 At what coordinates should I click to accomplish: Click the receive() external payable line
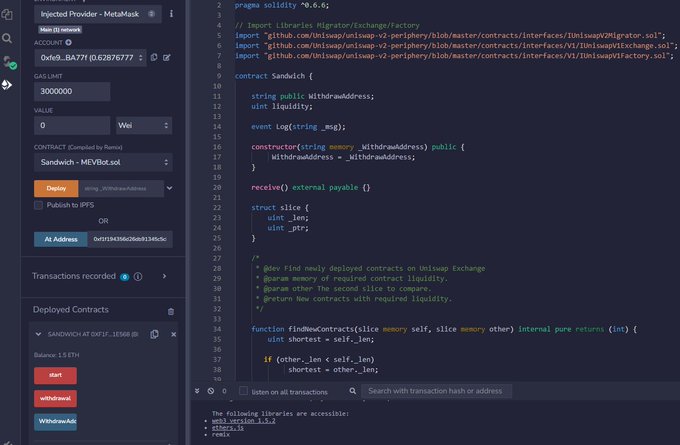click(x=311, y=187)
